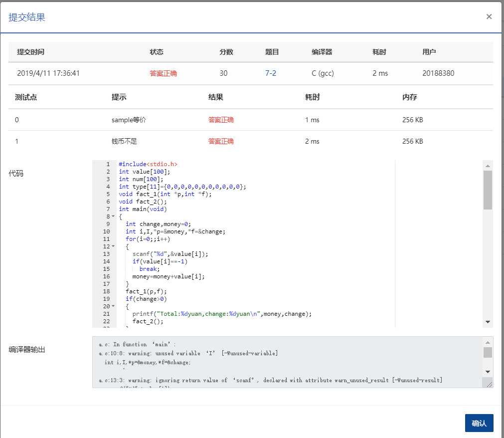Click the 确认 button

(x=479, y=423)
